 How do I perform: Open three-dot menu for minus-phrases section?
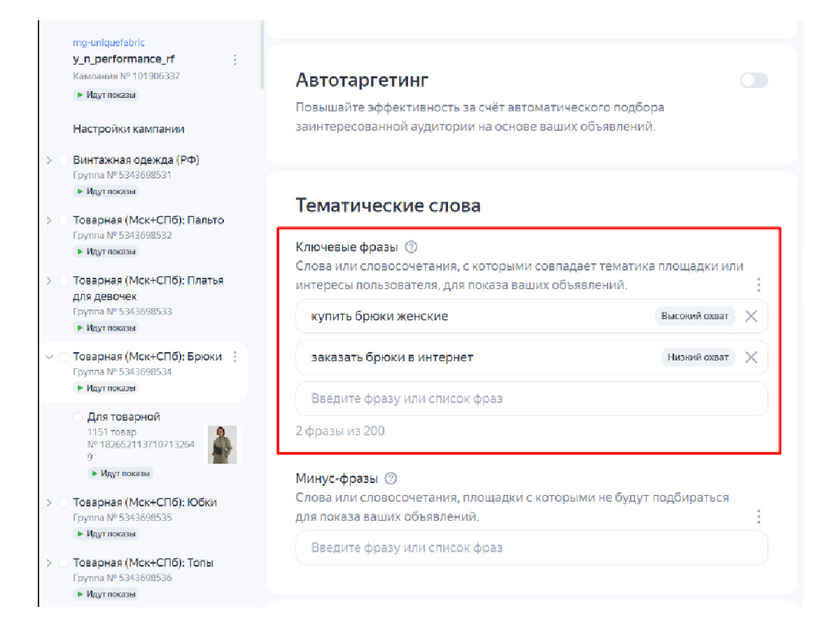click(759, 517)
